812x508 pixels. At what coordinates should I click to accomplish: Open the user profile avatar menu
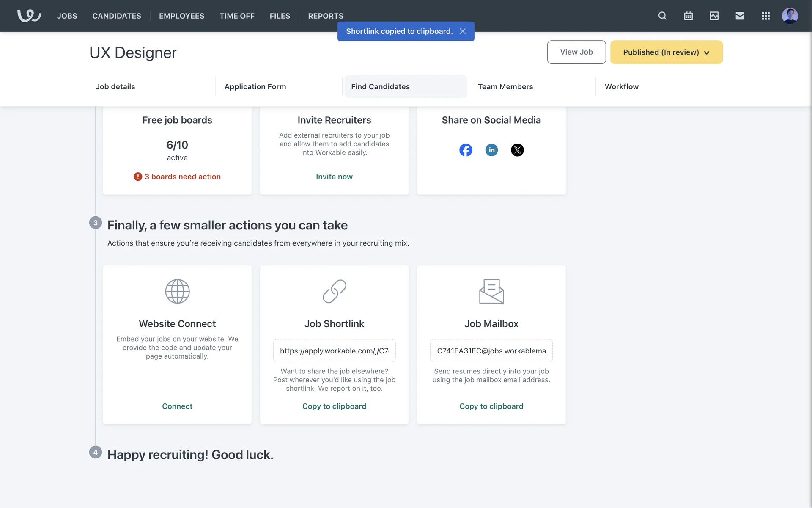pyautogui.click(x=790, y=16)
